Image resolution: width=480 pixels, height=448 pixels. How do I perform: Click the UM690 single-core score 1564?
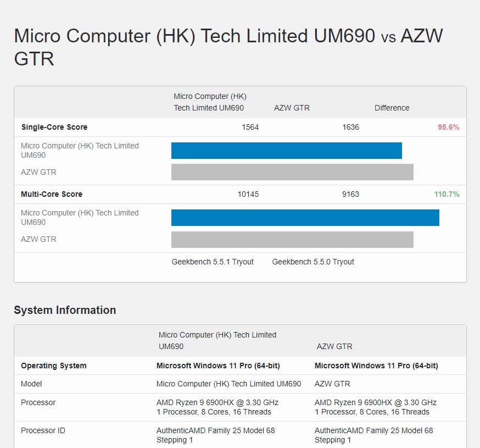250,127
